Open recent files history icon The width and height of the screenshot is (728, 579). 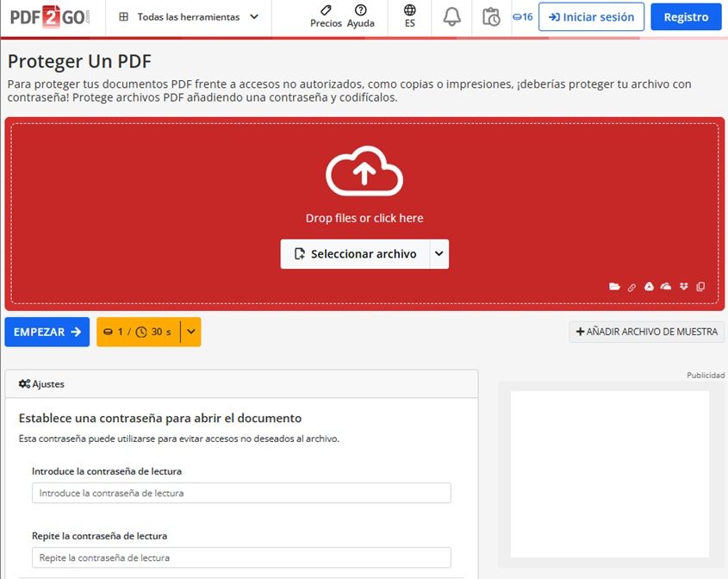(491, 16)
